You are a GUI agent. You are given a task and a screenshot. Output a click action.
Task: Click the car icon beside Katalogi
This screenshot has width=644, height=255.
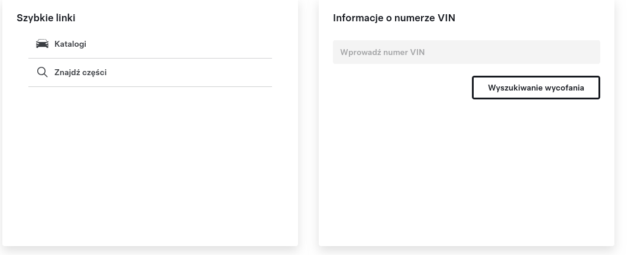[x=43, y=44]
